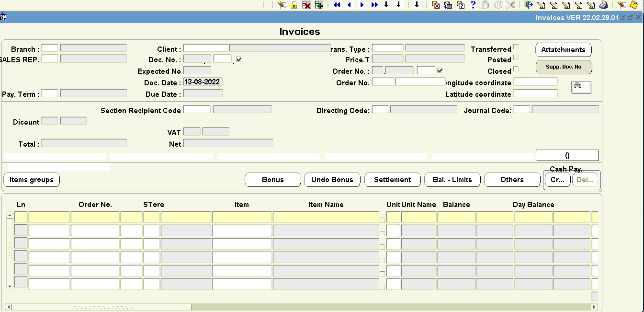Click the grid's vertical scroll down arrow
The width and height of the screenshot is (644, 312).
pyautogui.click(x=10, y=286)
